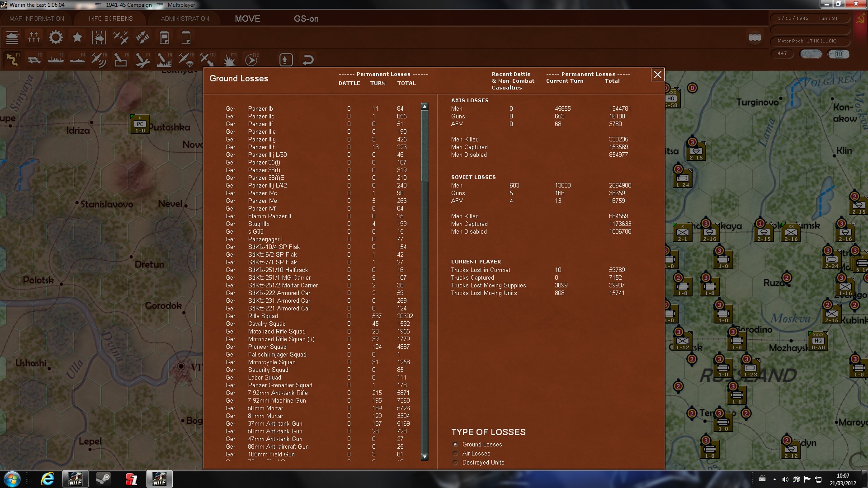Switch to INFO SCREENS tab

(x=111, y=19)
